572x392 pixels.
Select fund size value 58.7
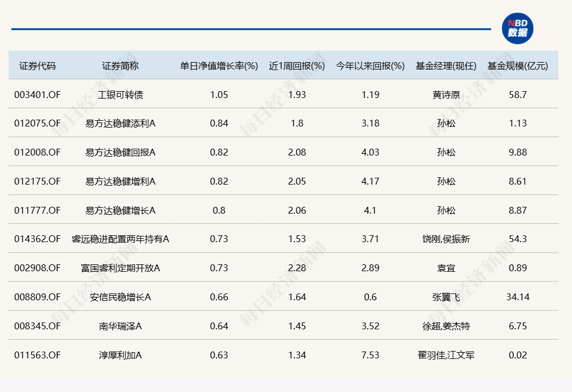(518, 95)
